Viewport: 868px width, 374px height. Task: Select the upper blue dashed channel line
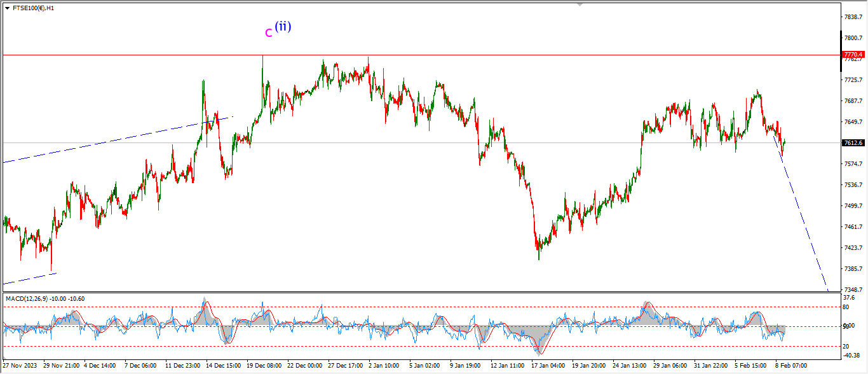[114, 140]
